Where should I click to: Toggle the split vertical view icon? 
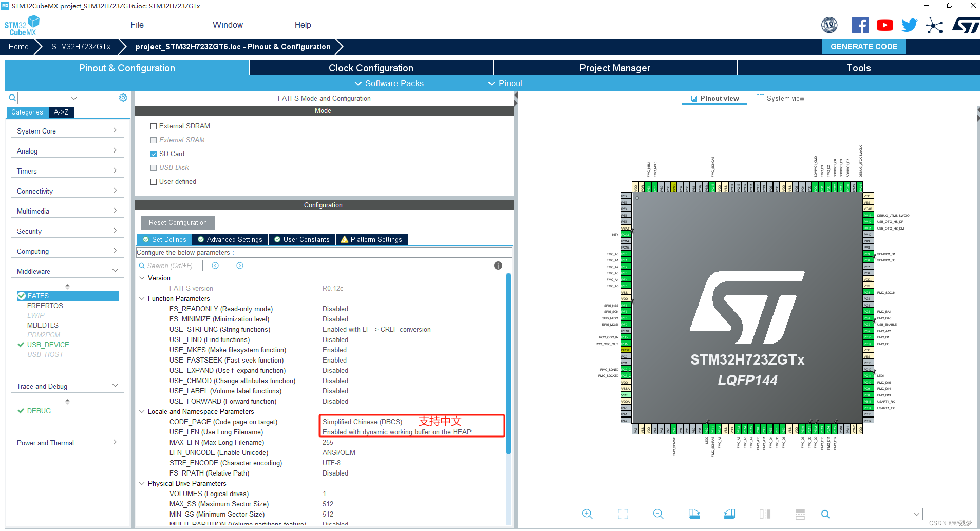(765, 514)
